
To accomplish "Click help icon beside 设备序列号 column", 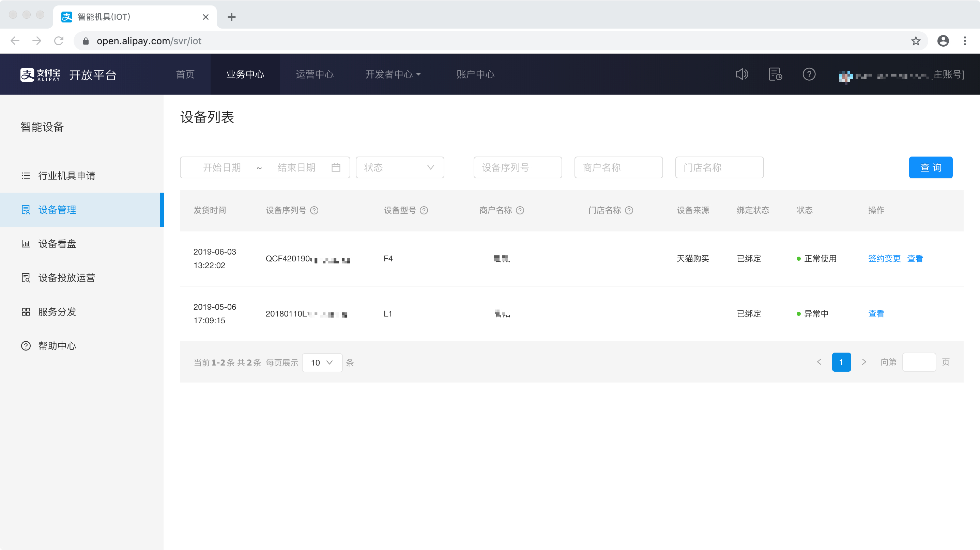I will click(314, 210).
